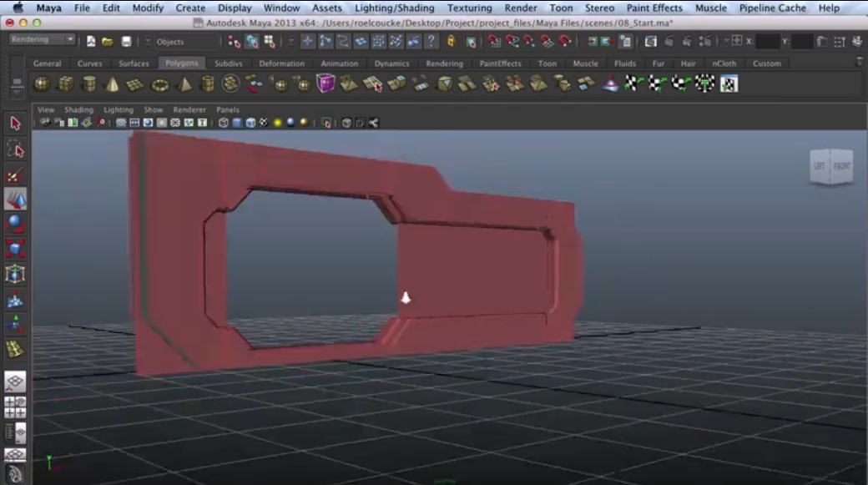Choose the Universal Manipulator tool

click(x=15, y=274)
